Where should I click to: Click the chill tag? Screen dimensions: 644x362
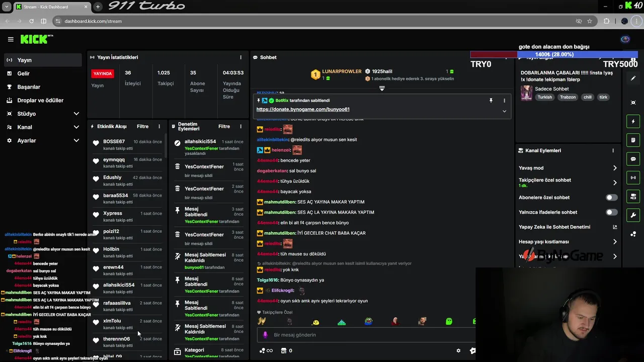587,97
